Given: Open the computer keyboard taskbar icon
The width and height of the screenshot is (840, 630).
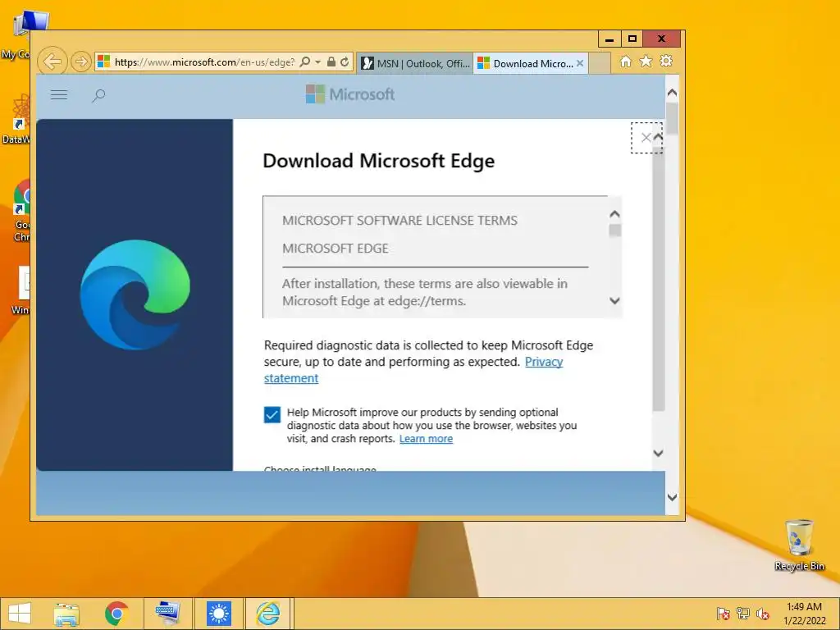Looking at the screenshot, I should point(167,614).
